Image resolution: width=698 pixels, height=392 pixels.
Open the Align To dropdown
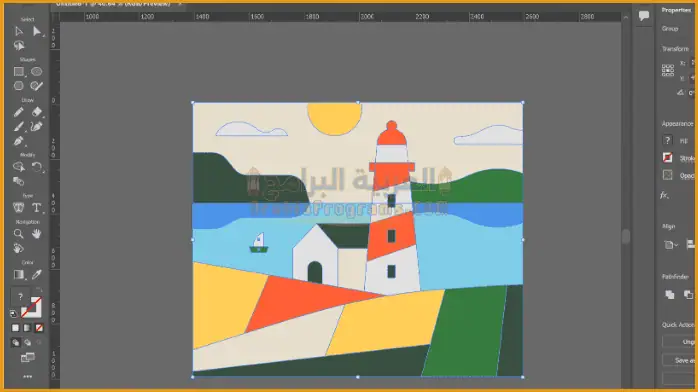click(x=670, y=245)
